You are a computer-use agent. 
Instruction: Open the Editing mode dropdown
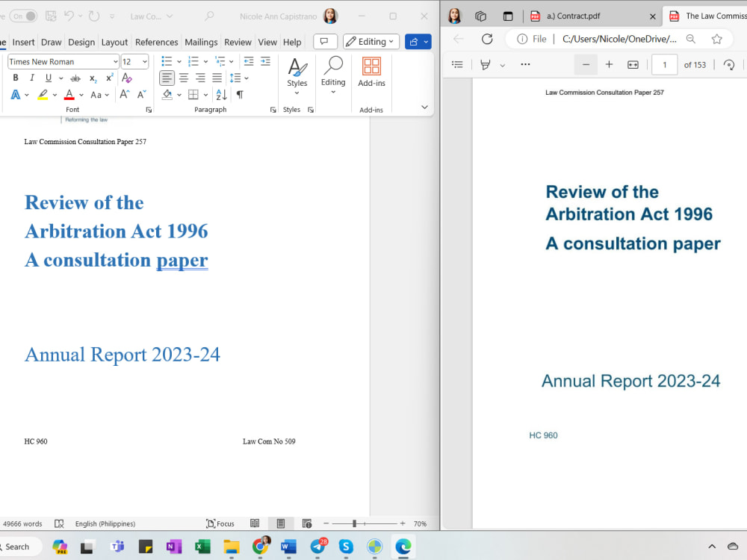click(371, 42)
